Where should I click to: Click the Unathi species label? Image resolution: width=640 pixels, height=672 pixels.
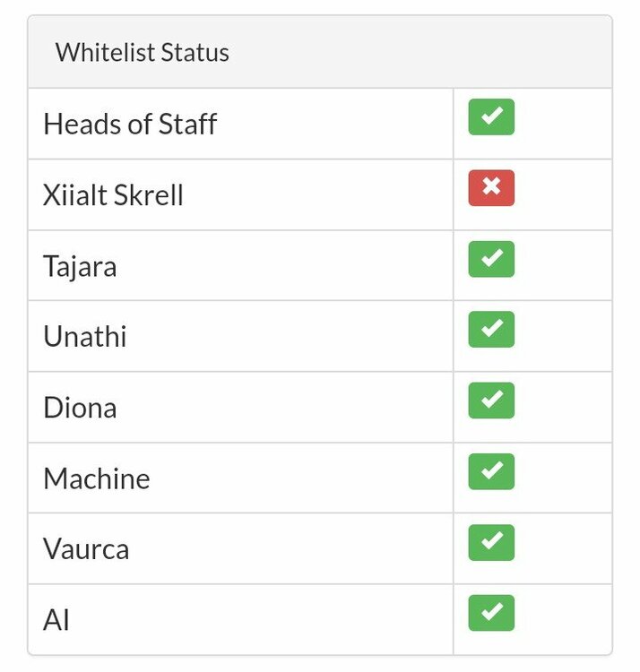(x=85, y=337)
